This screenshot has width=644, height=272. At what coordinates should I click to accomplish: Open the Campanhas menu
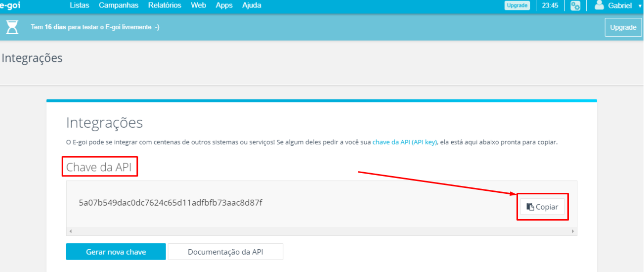(x=119, y=5)
